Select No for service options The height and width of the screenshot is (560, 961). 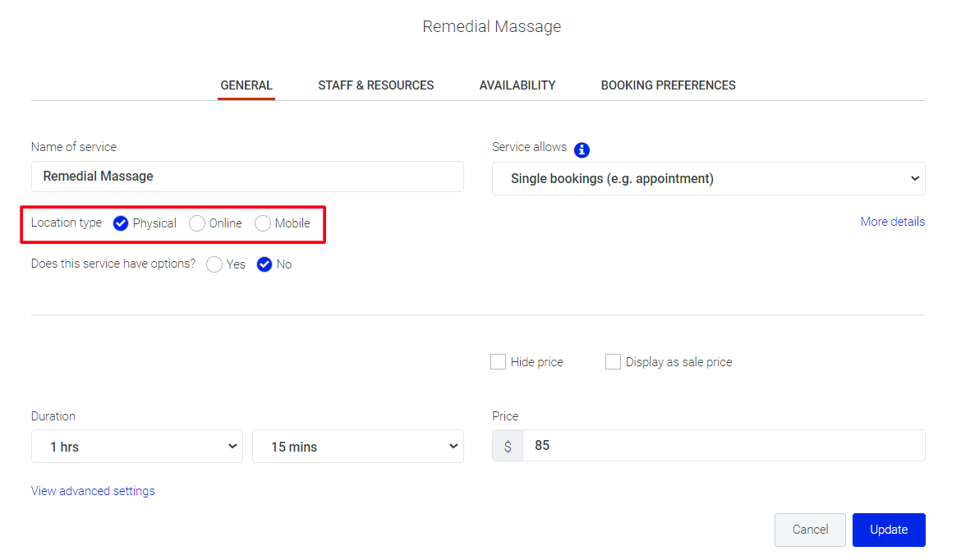[264, 264]
